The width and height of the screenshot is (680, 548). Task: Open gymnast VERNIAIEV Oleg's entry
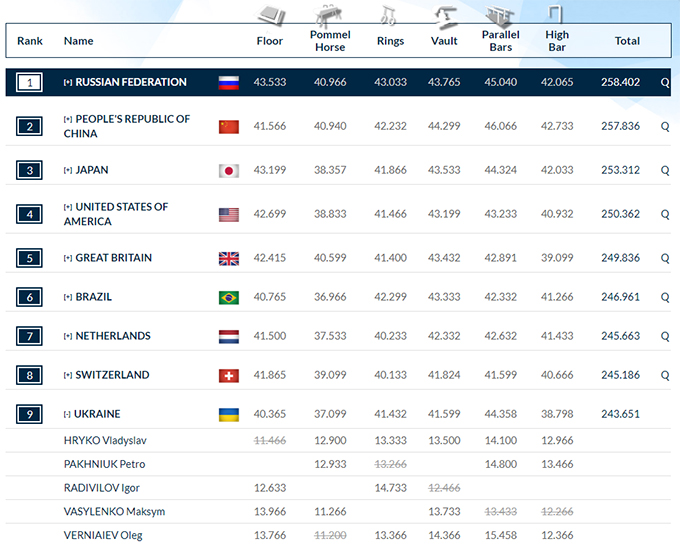[x=102, y=536]
